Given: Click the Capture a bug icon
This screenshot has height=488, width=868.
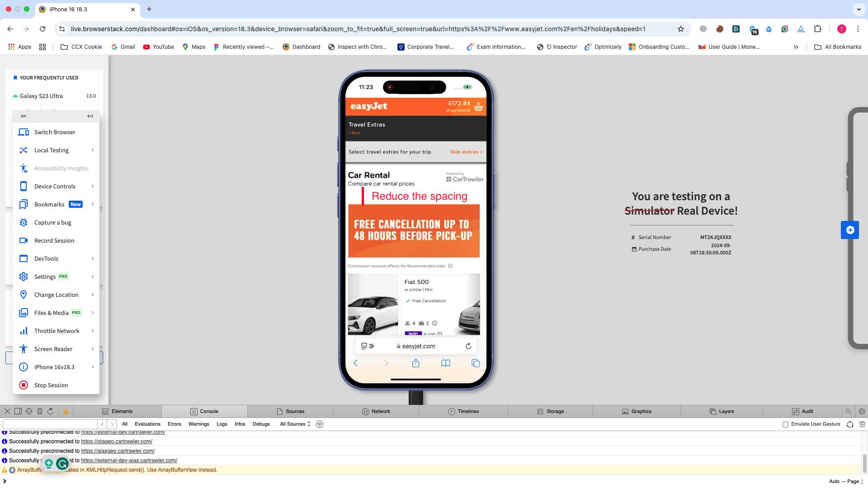Looking at the screenshot, I should coord(24,222).
